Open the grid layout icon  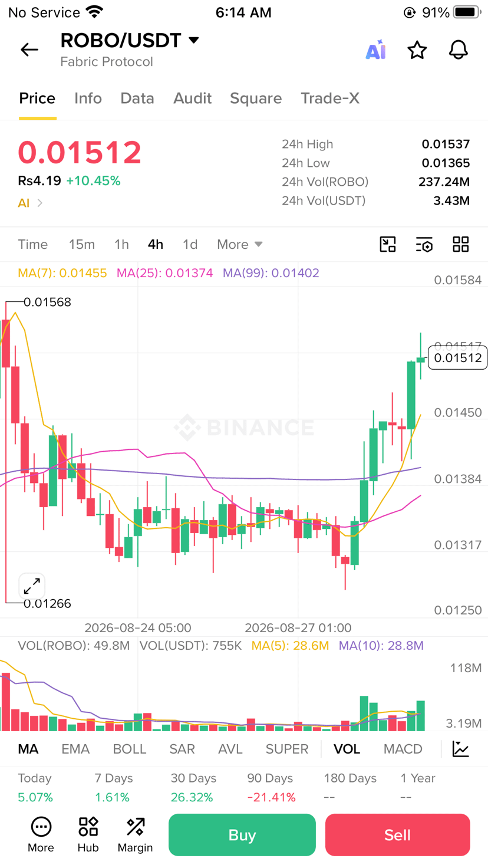(461, 244)
